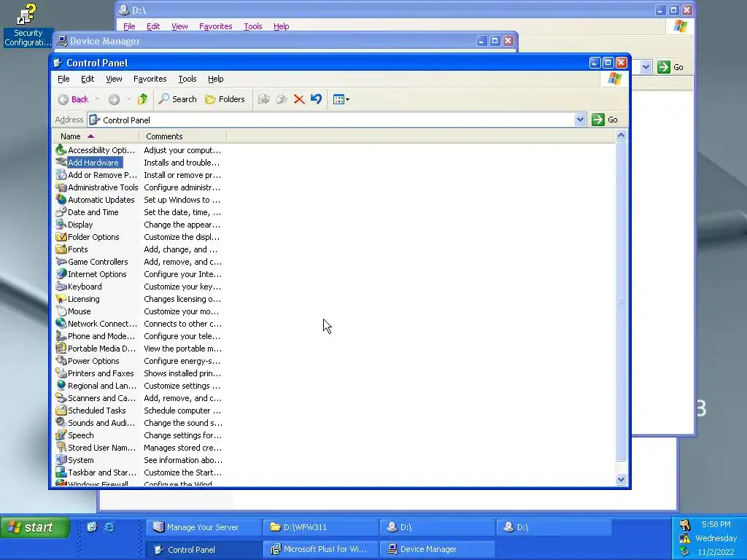Open the View menu in Control Panel
This screenshot has width=747, height=560.
tap(114, 79)
